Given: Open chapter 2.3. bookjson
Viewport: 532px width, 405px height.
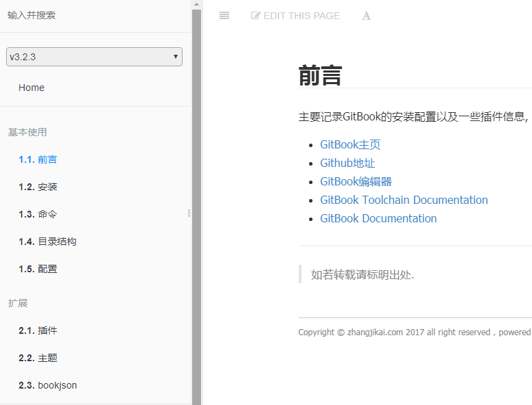Looking at the screenshot, I should (47, 385).
